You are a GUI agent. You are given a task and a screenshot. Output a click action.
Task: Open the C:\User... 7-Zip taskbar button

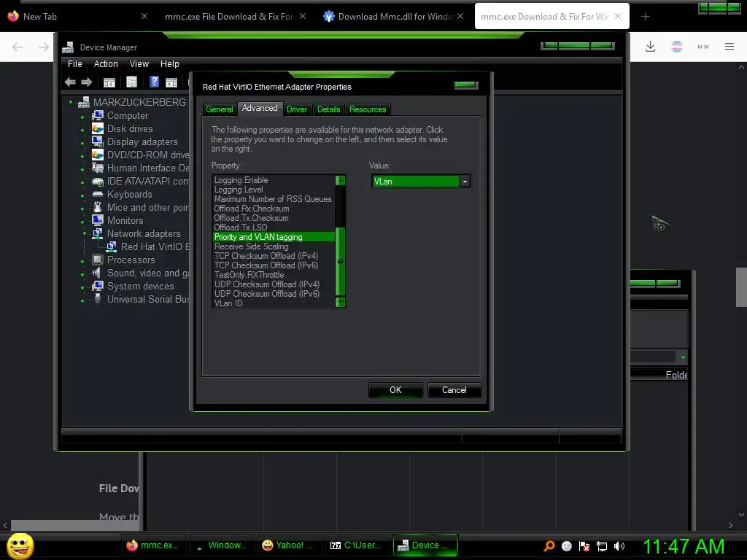tap(358, 545)
